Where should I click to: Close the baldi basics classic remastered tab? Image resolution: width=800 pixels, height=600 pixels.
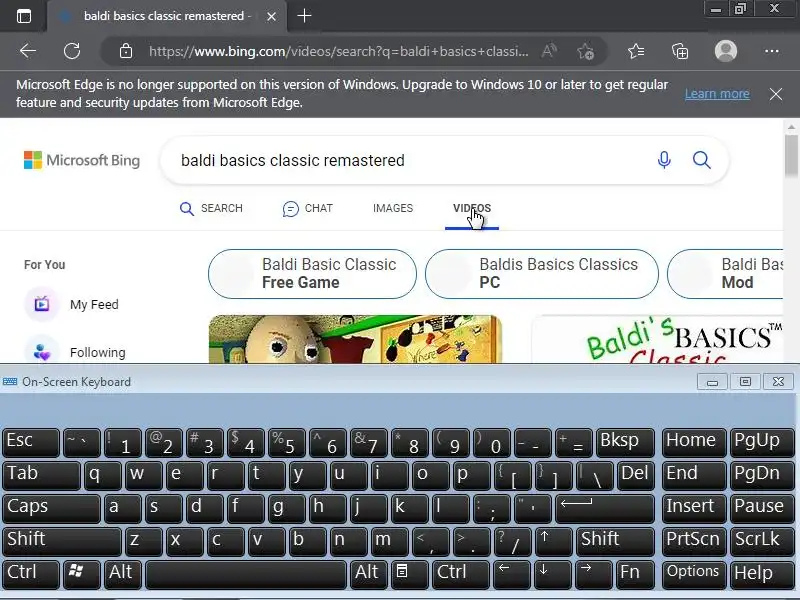point(271,16)
